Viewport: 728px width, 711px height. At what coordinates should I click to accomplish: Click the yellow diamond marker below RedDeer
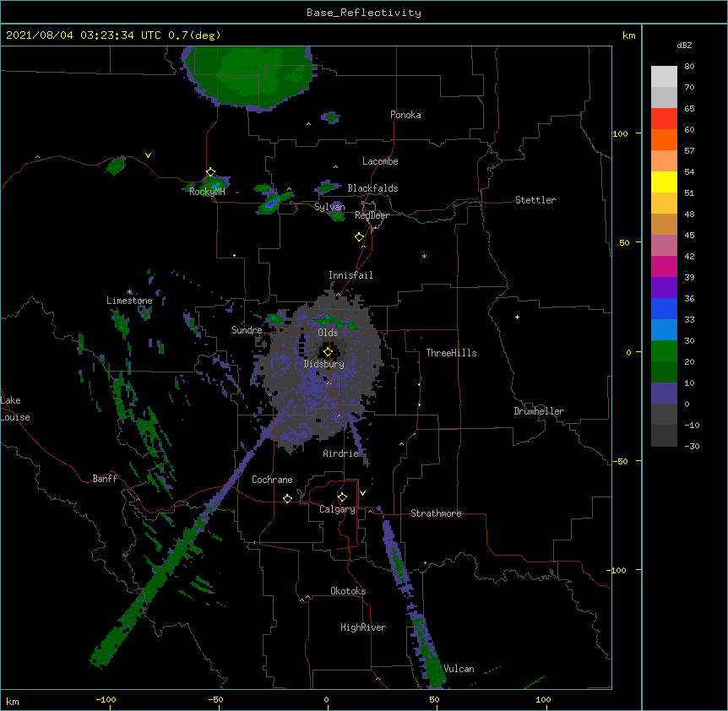tap(359, 237)
